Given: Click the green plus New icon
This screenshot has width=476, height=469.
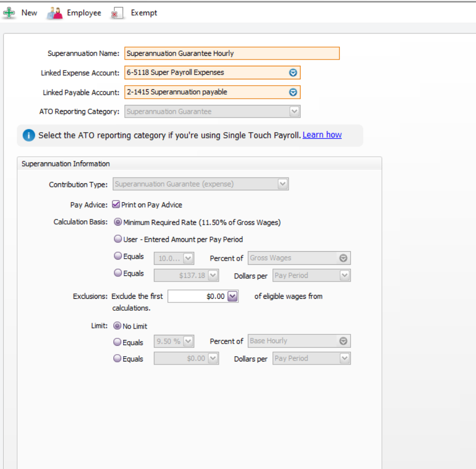Looking at the screenshot, I should [x=9, y=13].
